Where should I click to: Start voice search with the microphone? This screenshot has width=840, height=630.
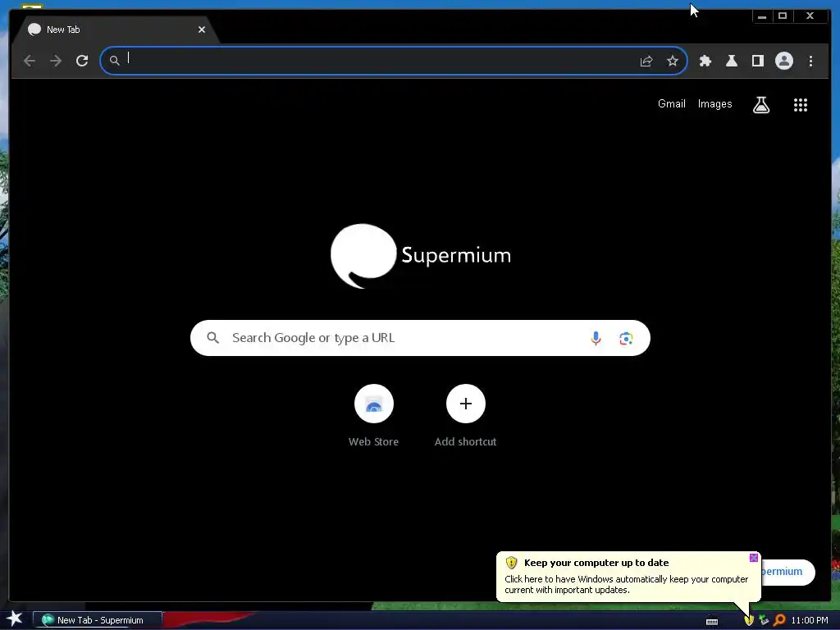point(596,338)
